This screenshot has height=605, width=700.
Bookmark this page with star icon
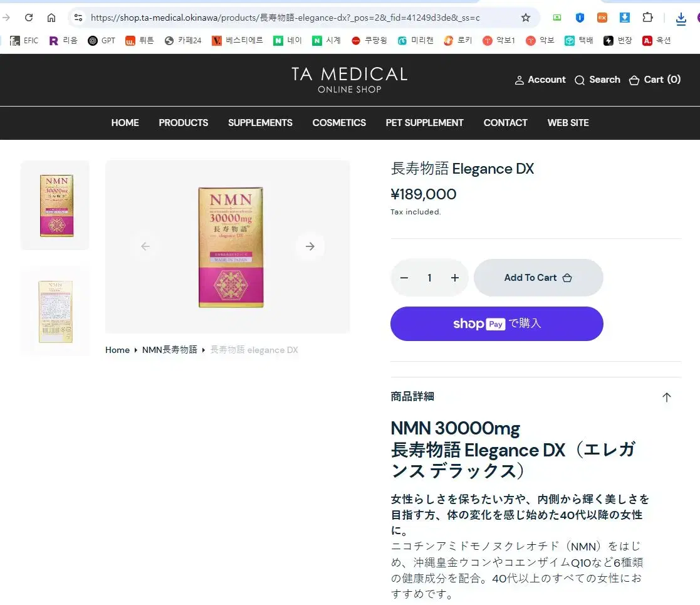coord(526,18)
